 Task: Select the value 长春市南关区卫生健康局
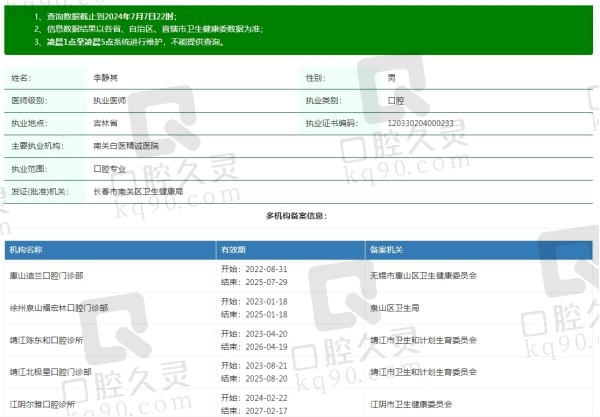click(138, 192)
